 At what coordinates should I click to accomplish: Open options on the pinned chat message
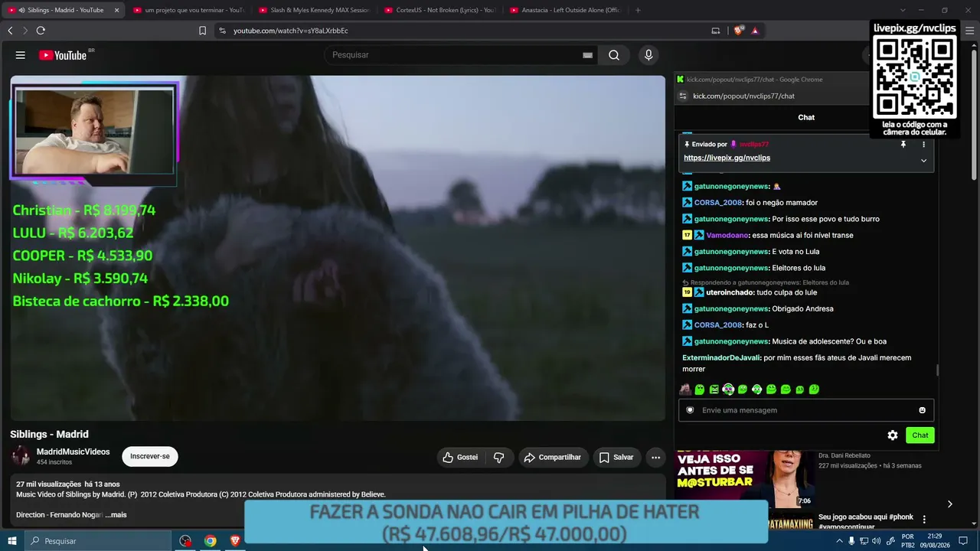tap(923, 145)
